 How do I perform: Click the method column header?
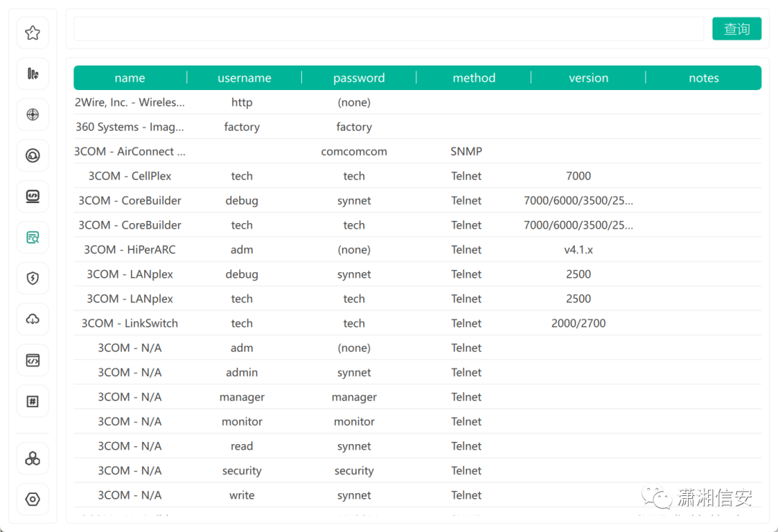(474, 78)
